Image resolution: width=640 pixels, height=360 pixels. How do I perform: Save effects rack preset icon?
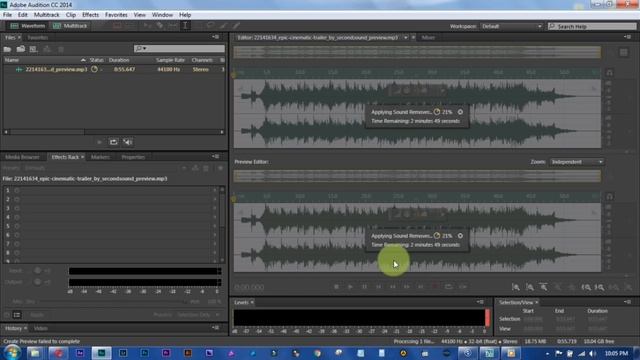[x=196, y=168]
